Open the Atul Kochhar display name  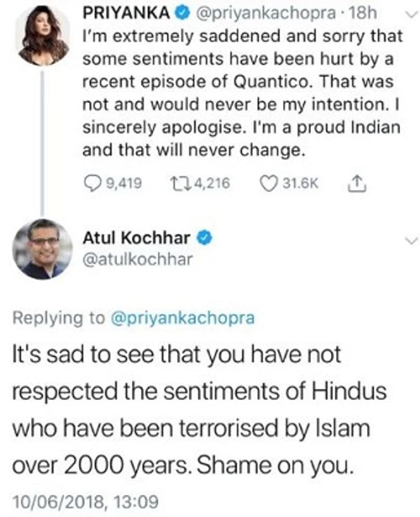[x=136, y=238]
